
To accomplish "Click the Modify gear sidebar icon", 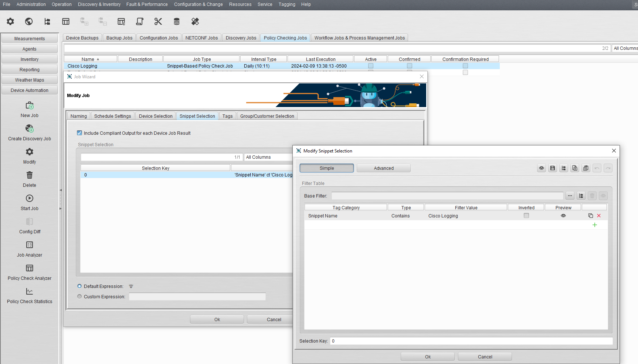I will click(30, 152).
